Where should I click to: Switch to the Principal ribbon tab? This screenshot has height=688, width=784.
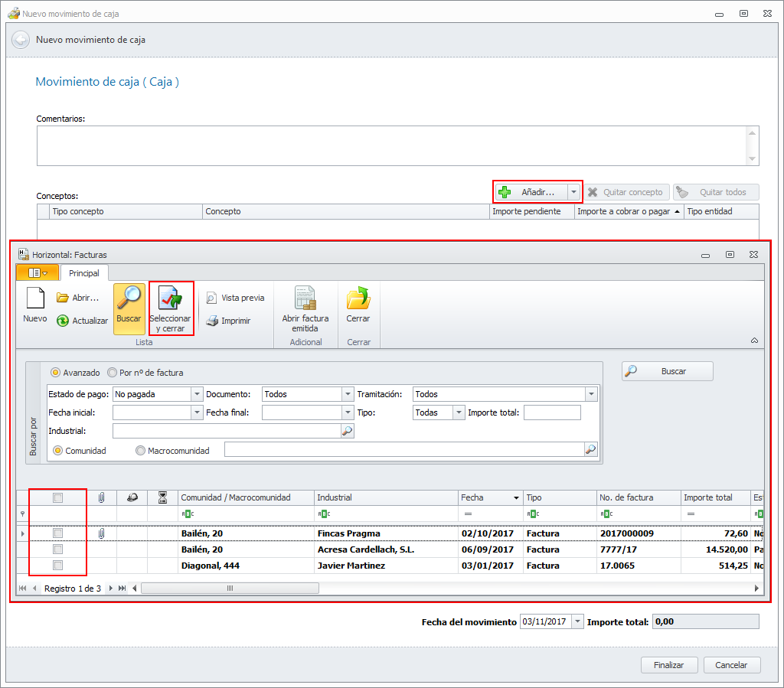click(x=84, y=273)
